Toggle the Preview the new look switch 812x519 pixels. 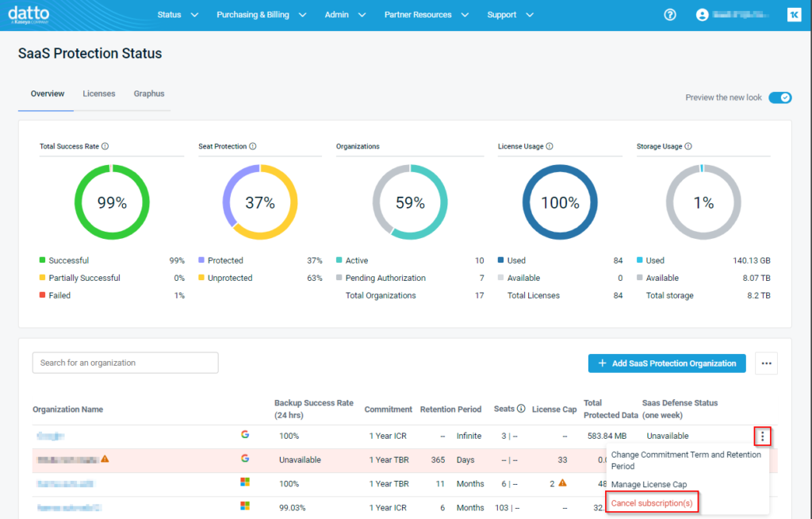pyautogui.click(x=780, y=98)
